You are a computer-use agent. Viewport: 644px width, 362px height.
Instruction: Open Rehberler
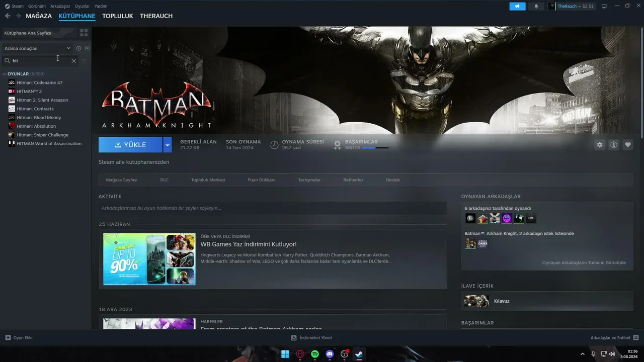coord(353,180)
